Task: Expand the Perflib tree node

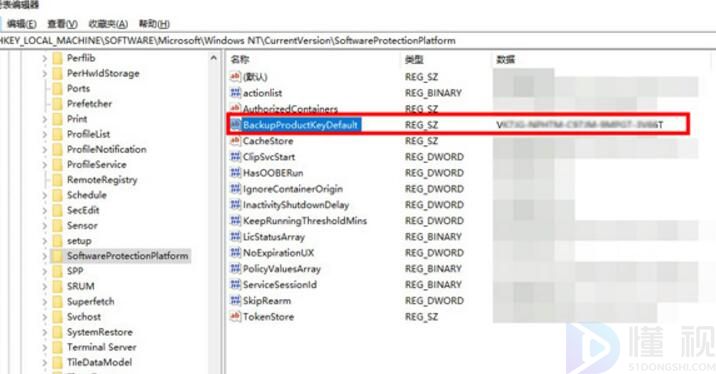Action: click(x=44, y=58)
